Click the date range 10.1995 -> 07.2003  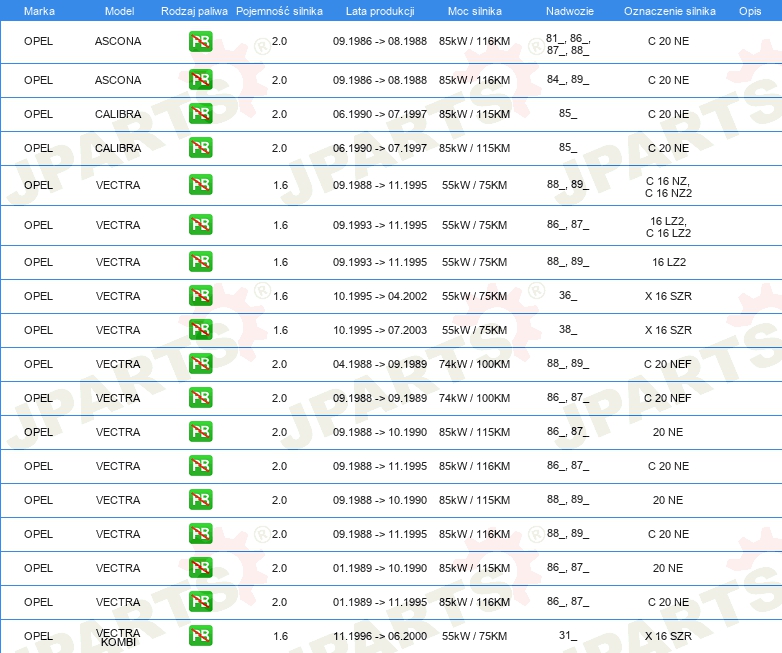(x=380, y=330)
